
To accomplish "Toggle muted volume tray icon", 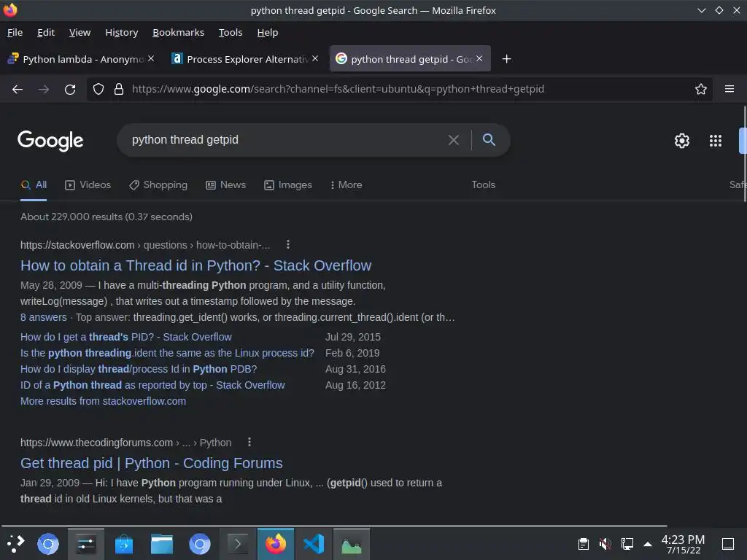I will coord(605,544).
